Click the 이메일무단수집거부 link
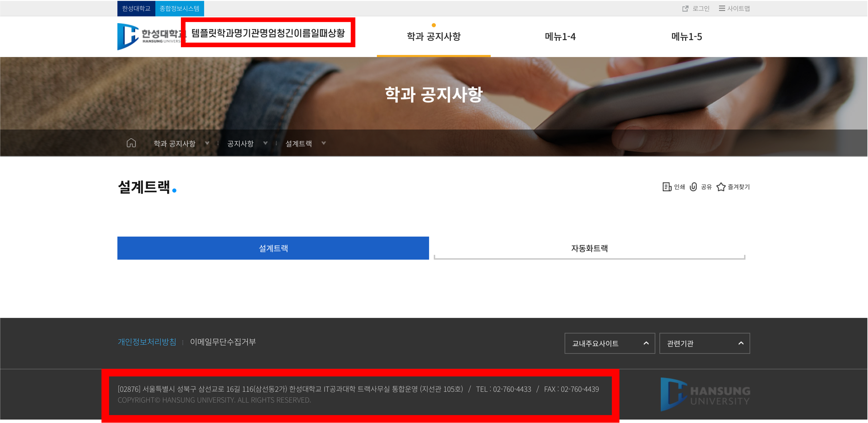 click(223, 342)
